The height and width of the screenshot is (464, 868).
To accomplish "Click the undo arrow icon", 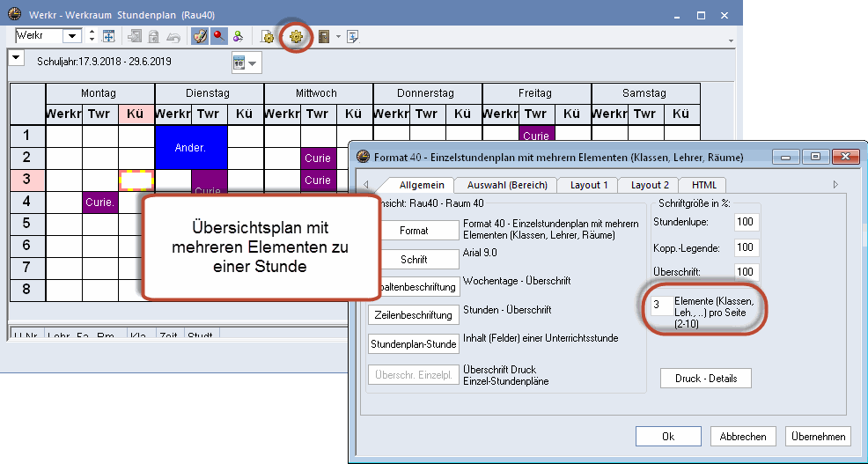I will point(173,37).
